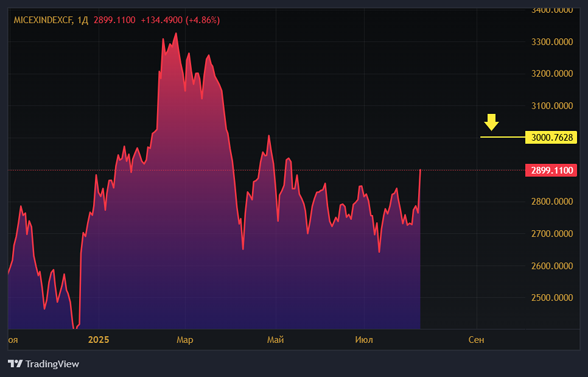Click the Сен label on time axis
Image resolution: width=588 pixels, height=377 pixels.
(x=476, y=339)
